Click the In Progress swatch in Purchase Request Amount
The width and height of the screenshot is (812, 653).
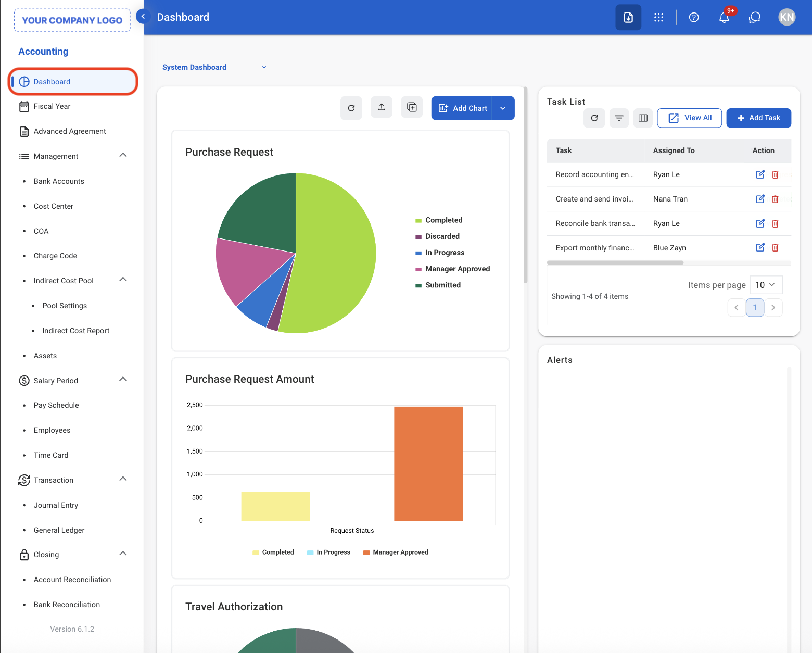point(310,552)
